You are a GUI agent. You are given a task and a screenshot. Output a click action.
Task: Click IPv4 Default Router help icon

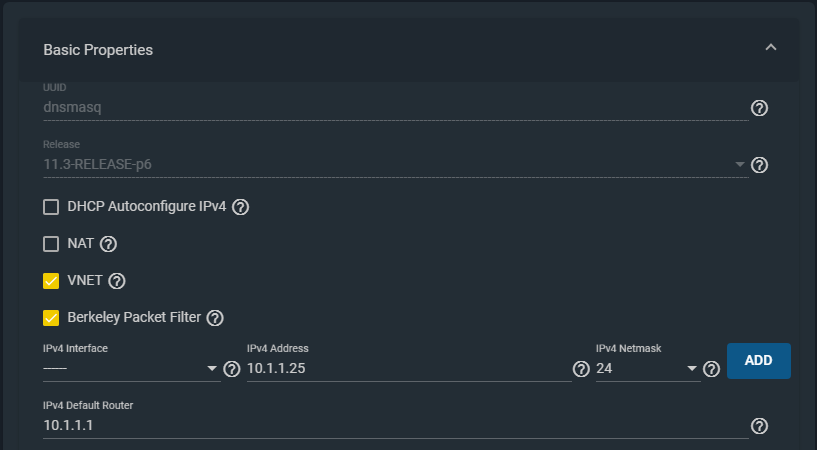[759, 426]
